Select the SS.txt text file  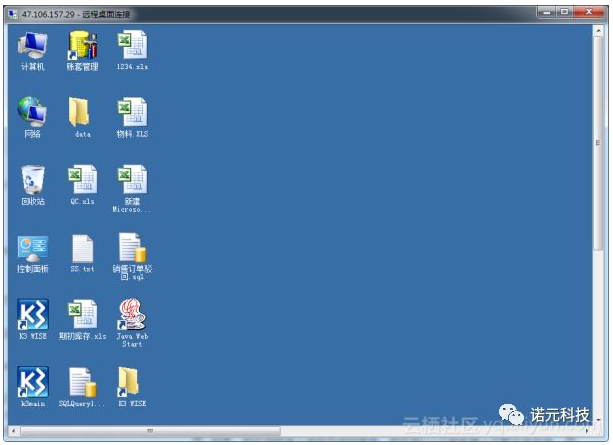[x=82, y=253]
